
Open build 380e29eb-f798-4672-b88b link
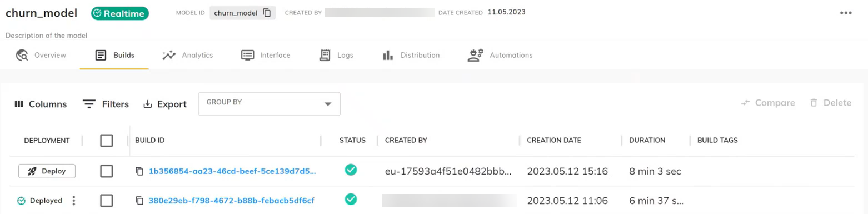point(231,201)
